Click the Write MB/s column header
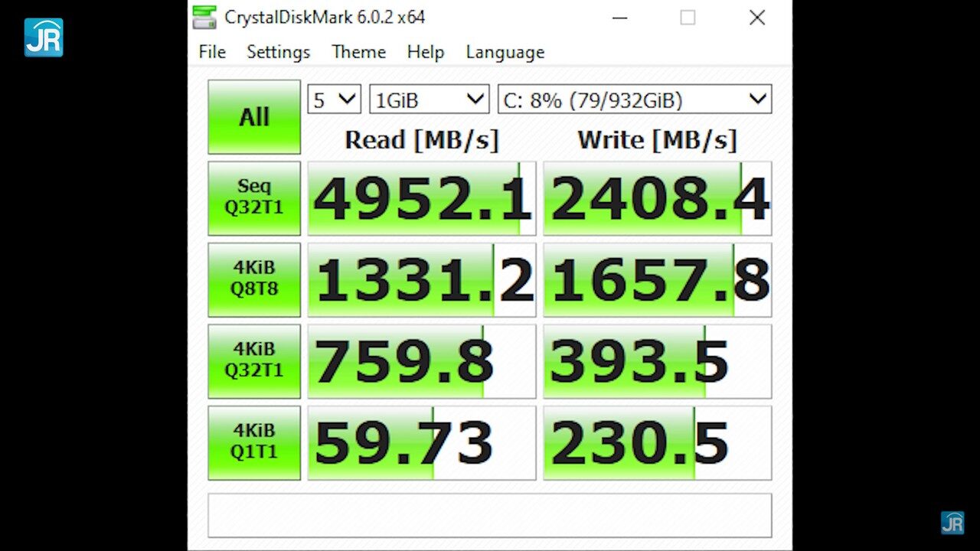The height and width of the screenshot is (551, 980). coord(657,140)
